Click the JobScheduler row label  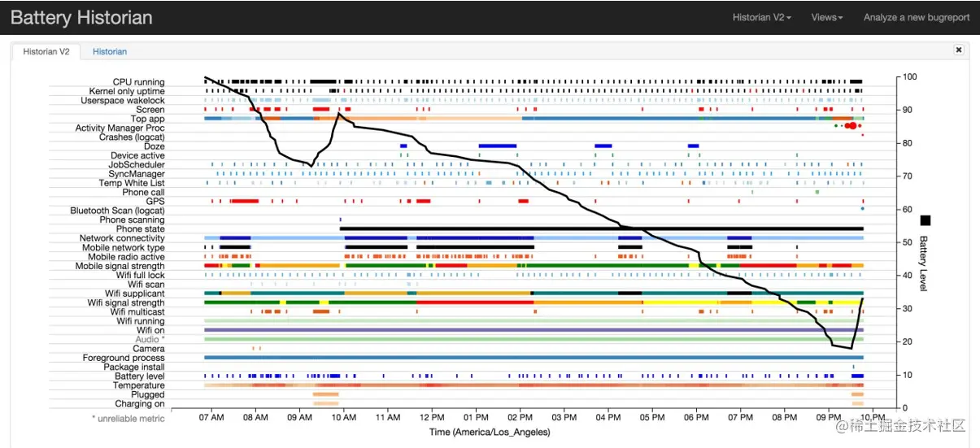(x=137, y=165)
